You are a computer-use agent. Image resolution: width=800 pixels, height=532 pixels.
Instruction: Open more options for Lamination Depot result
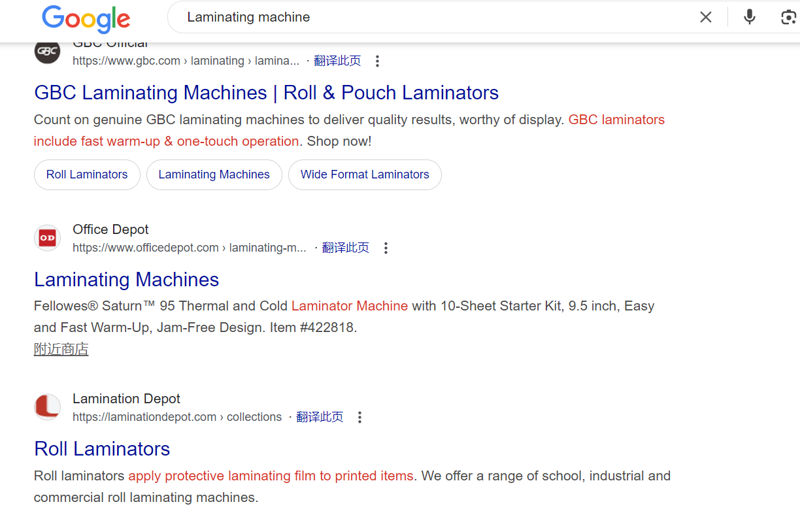pyautogui.click(x=359, y=418)
